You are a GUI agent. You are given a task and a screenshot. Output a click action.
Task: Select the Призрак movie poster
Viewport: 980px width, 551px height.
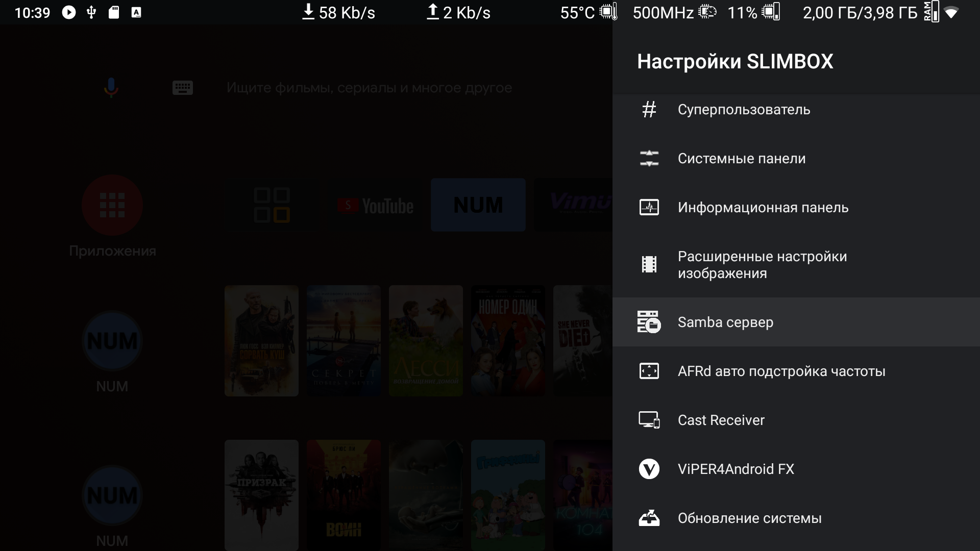(261, 494)
